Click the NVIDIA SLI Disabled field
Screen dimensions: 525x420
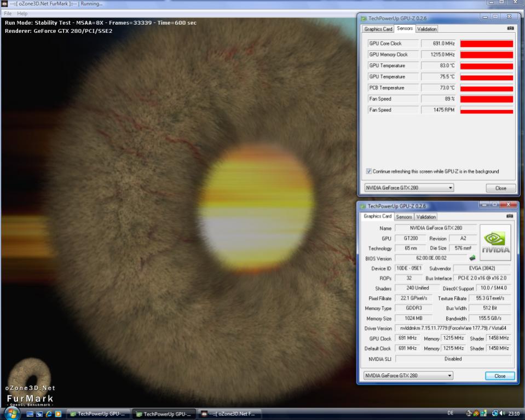(x=453, y=359)
